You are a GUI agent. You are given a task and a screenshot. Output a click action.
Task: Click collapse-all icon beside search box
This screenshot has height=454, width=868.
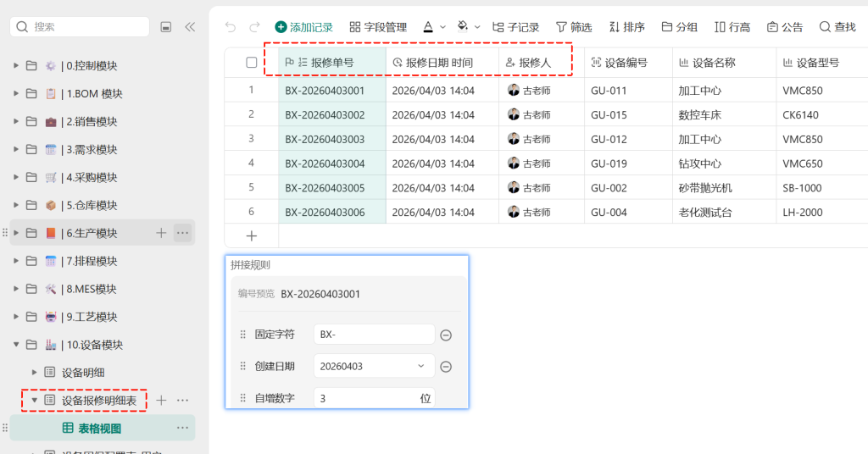pyautogui.click(x=165, y=27)
